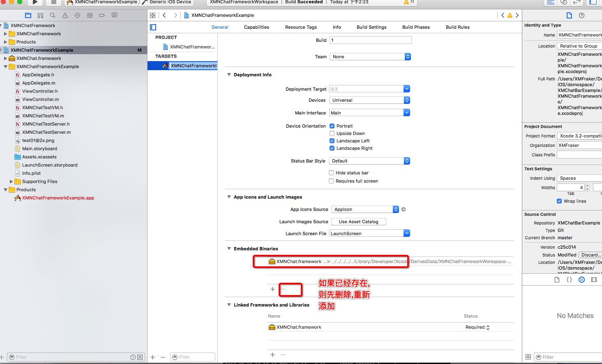Adjust the Tab width stepper
The height and width of the screenshot is (364, 602).
click(587, 188)
